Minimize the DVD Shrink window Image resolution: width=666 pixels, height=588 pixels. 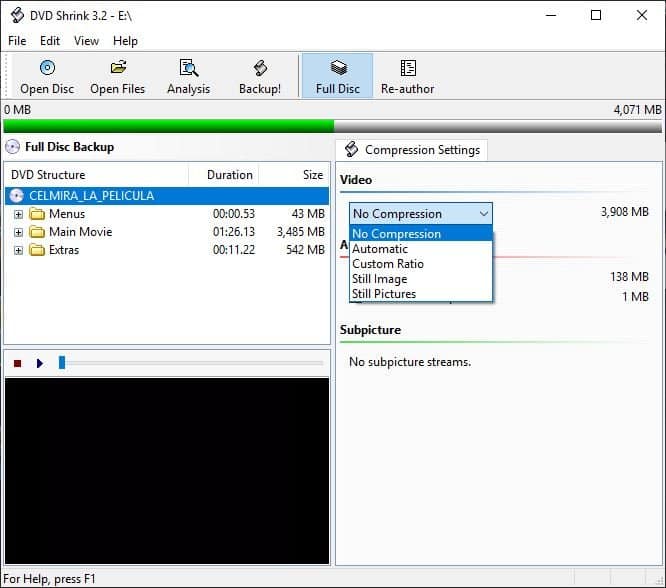click(551, 15)
